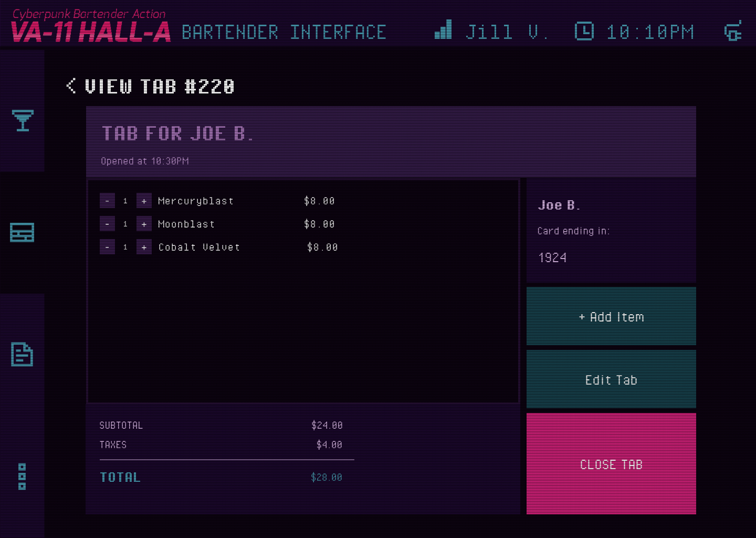Open the tables layout icon in sidebar
756x538 pixels.
click(22, 232)
